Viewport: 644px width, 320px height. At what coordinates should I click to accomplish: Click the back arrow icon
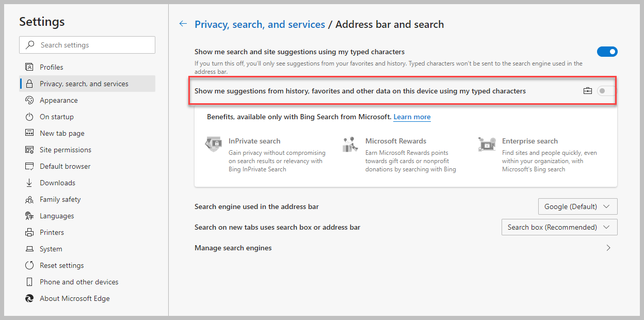pos(183,24)
